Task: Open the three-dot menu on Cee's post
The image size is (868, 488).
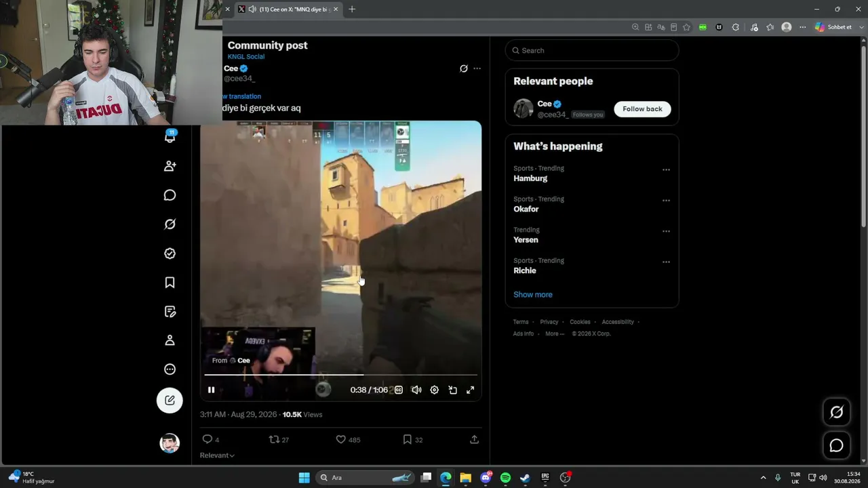Action: coord(477,68)
